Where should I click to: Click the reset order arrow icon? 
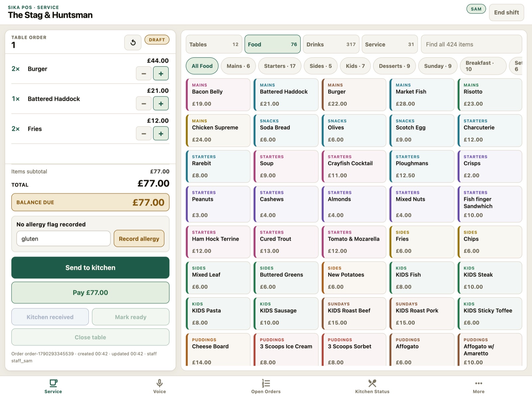pos(133,43)
